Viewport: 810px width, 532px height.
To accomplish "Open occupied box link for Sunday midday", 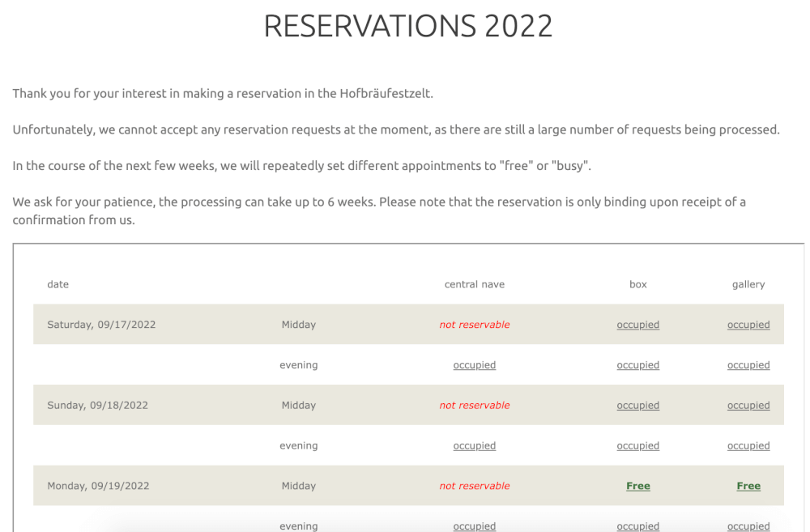I will (638, 406).
